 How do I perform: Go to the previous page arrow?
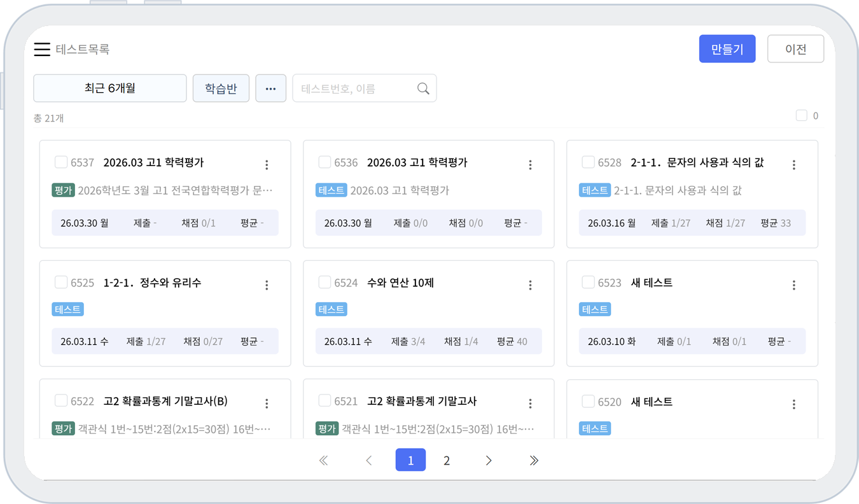pyautogui.click(x=369, y=461)
